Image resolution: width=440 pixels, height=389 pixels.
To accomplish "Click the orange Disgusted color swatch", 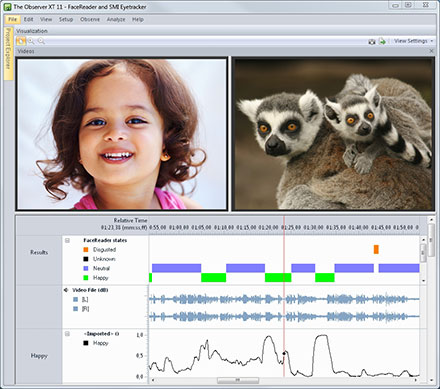I will pos(86,250).
